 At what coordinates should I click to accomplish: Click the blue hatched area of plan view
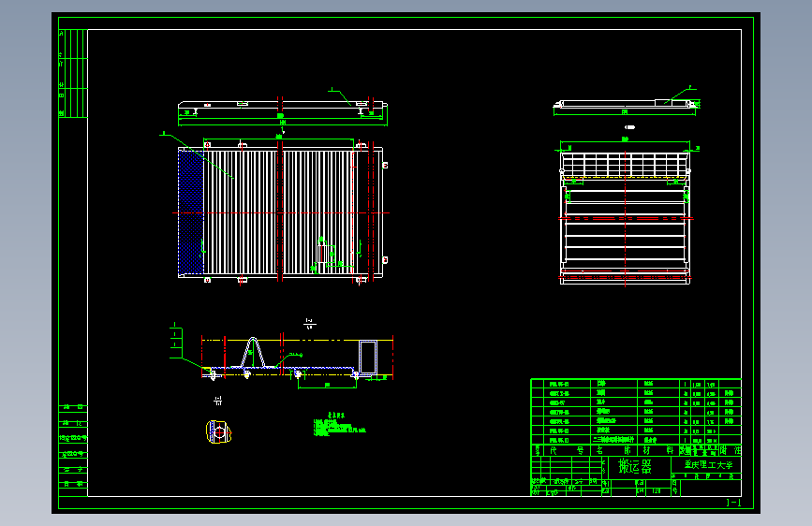[191, 212]
